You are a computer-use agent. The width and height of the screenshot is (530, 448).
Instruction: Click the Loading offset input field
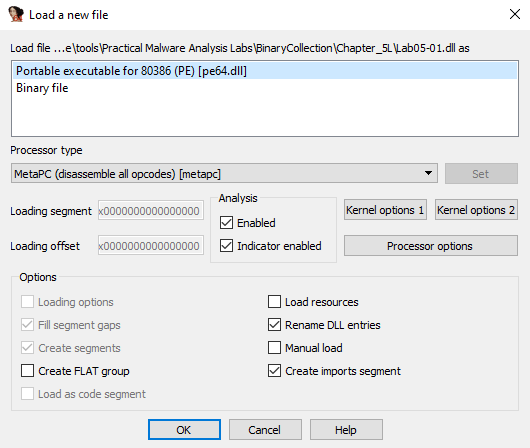151,245
